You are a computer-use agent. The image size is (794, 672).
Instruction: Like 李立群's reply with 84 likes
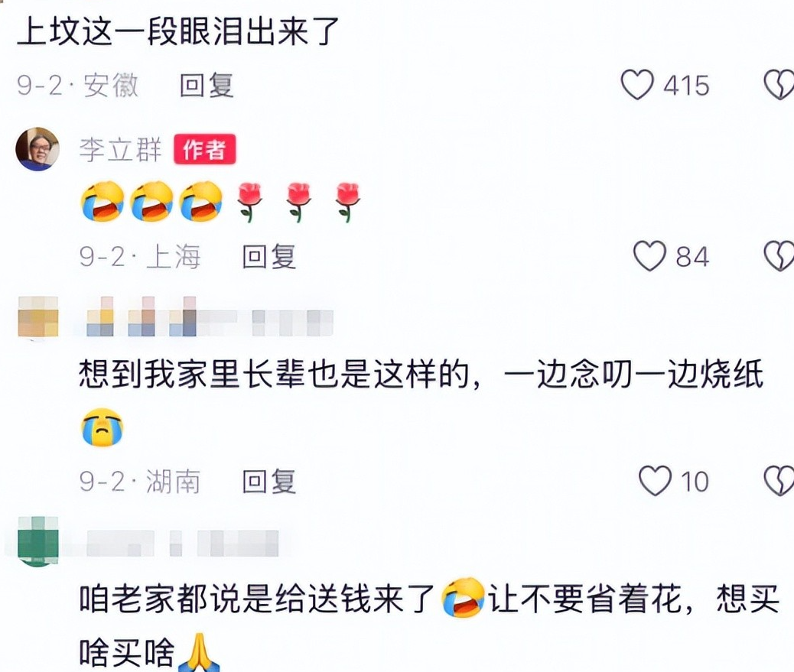[650, 256]
